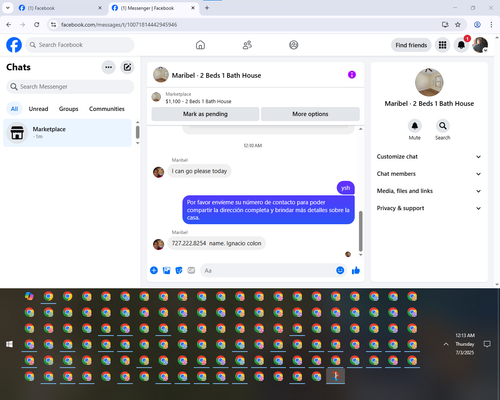Start a new message with compose icon

pyautogui.click(x=127, y=67)
